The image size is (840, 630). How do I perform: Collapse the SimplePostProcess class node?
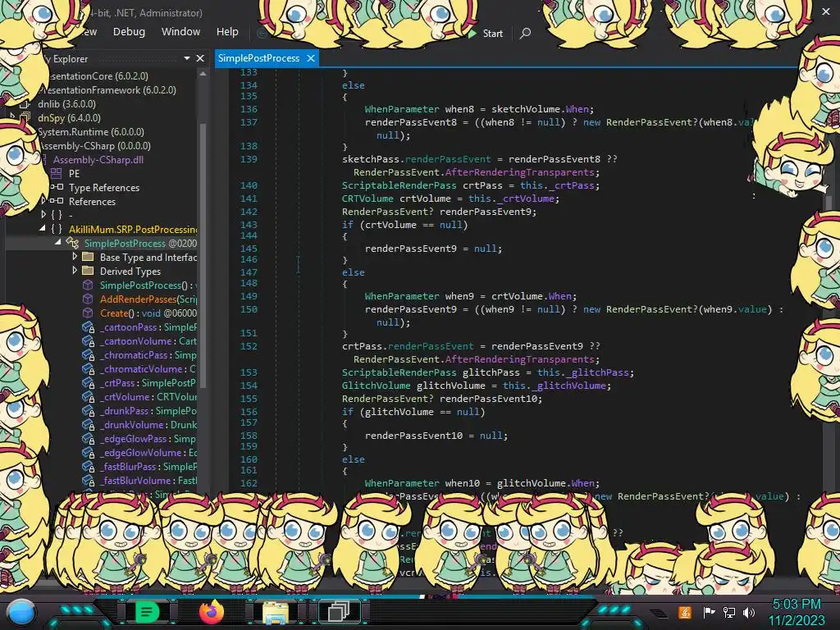[58, 242]
